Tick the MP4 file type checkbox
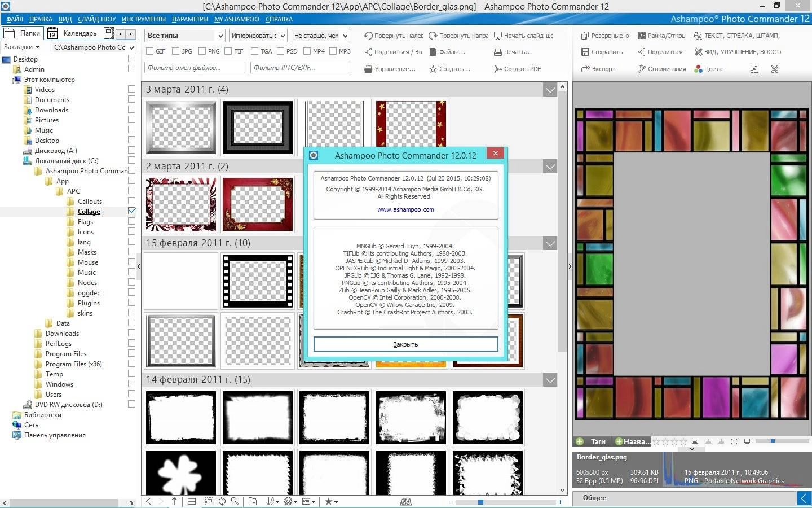 click(307, 51)
